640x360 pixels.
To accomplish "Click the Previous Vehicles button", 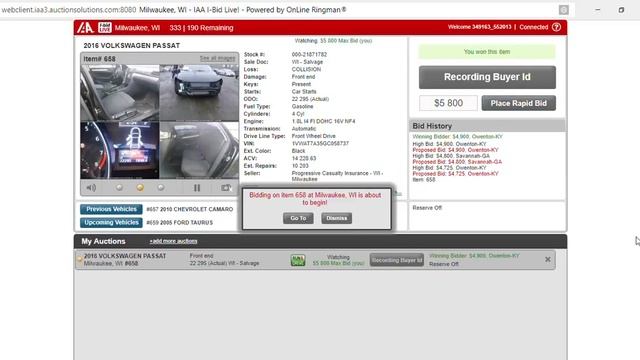I will (x=111, y=209).
